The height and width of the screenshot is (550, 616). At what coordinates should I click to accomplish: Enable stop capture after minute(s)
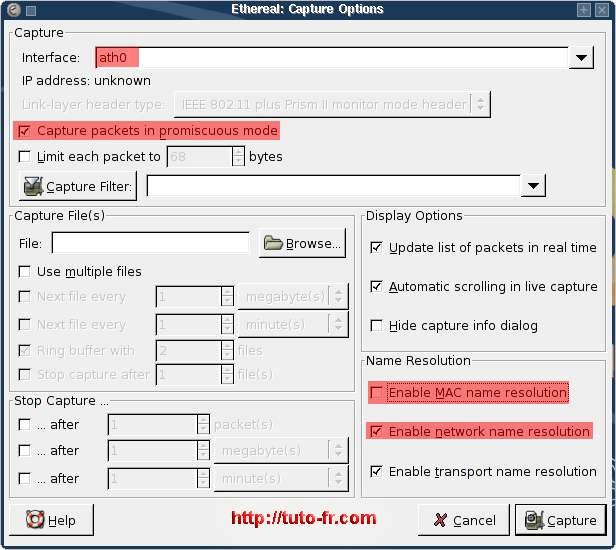coord(24,478)
